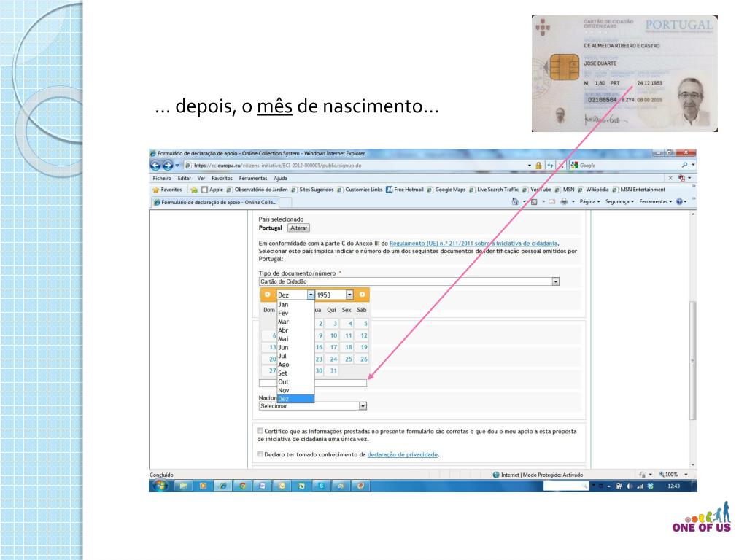
Task: Open the Editar menu
Action: coord(185,178)
